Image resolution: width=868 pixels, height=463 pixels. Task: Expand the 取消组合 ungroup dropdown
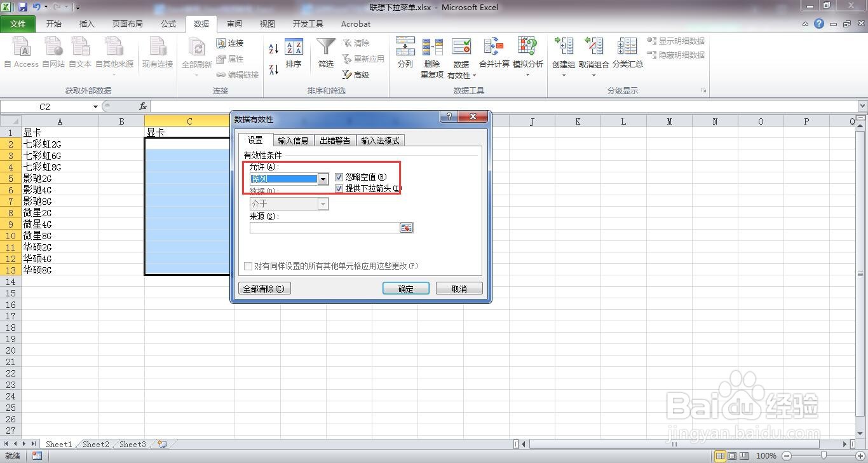[x=594, y=74]
